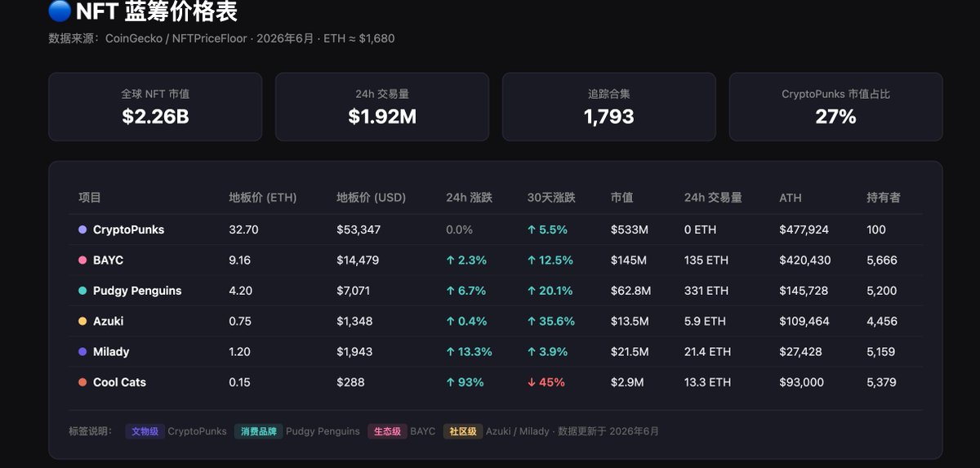980x468 pixels.
Task: Select the $420,430 ATH value
Action: [x=805, y=260]
